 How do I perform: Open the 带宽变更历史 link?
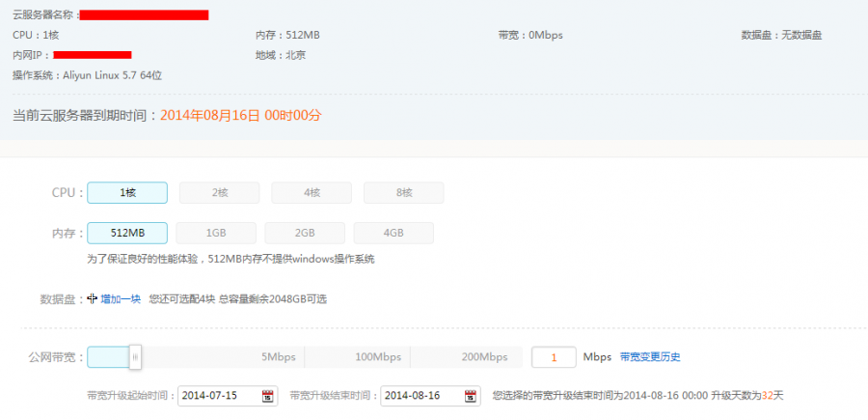pos(650,357)
